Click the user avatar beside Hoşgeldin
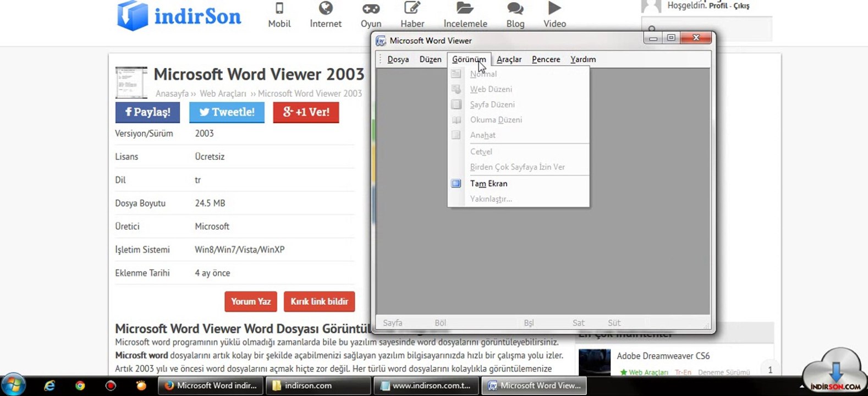The height and width of the screenshot is (396, 868). tap(651, 6)
